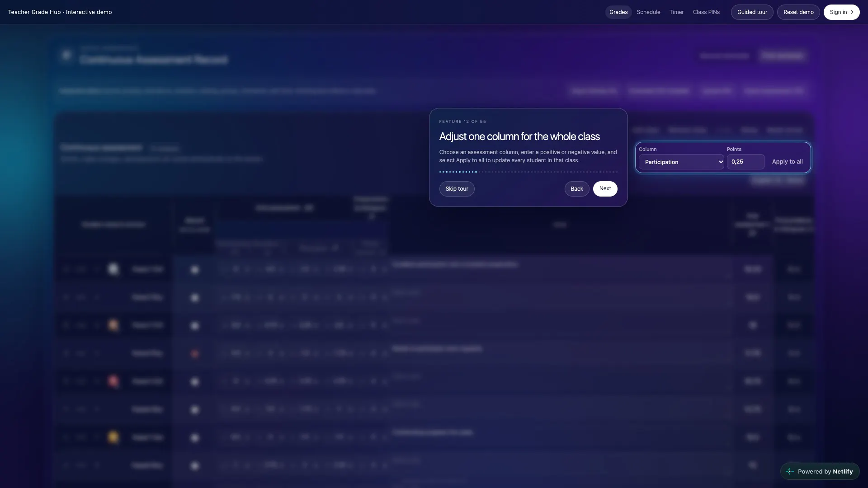Click the 'Adjust one column for the whole class' heading

(x=519, y=136)
